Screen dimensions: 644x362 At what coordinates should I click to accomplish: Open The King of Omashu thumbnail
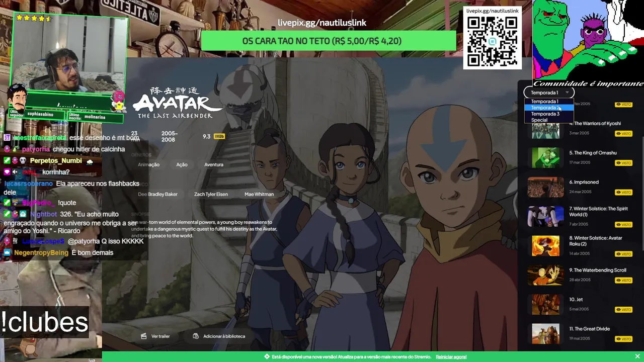click(545, 158)
